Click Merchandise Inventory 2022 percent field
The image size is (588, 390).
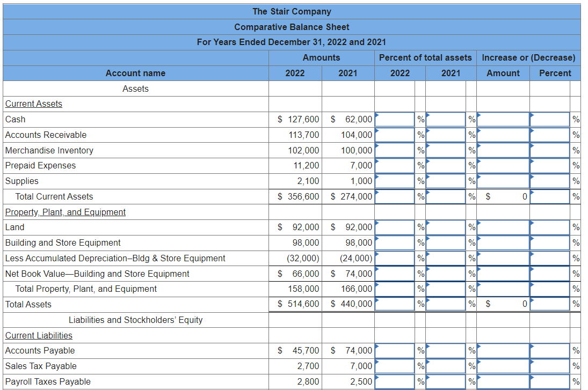(395, 150)
